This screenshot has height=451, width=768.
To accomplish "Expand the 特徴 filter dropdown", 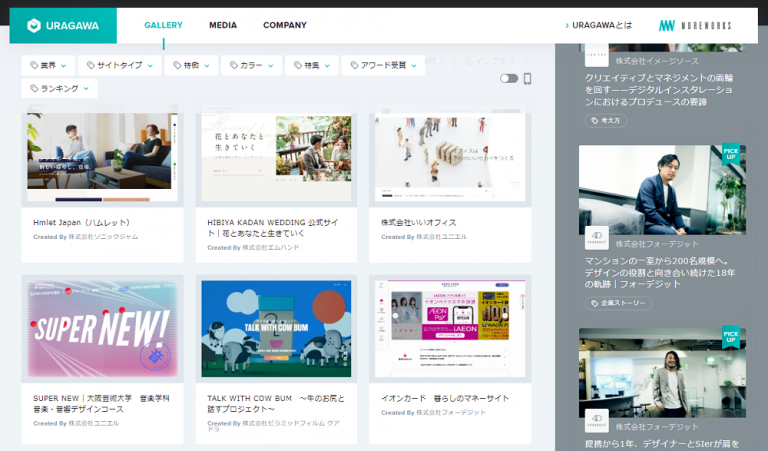I will point(191,65).
